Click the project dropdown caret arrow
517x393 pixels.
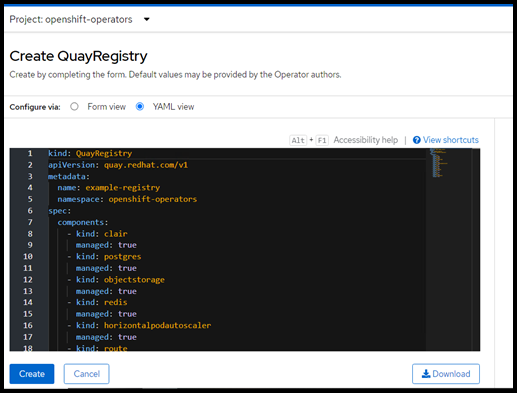click(146, 20)
